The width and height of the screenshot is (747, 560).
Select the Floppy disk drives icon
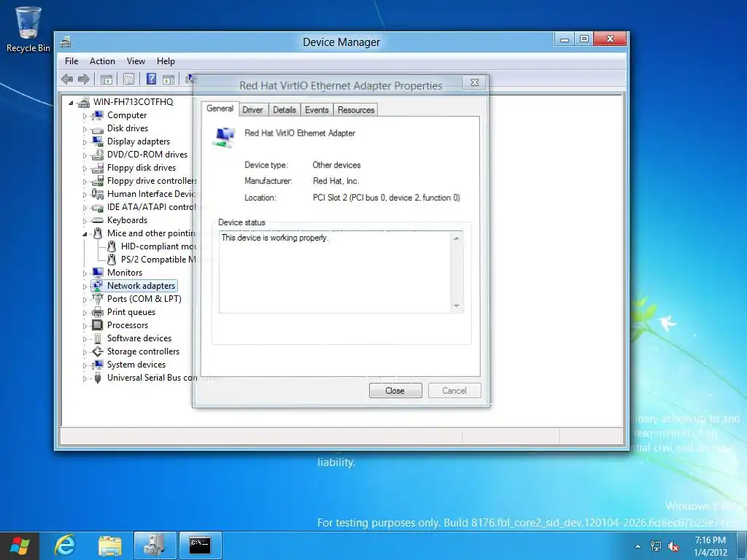tap(98, 168)
